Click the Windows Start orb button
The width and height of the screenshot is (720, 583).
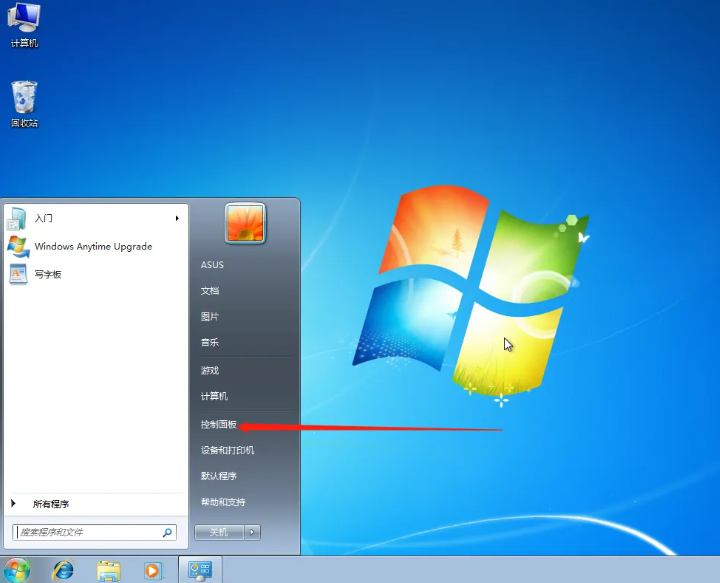(x=17, y=570)
